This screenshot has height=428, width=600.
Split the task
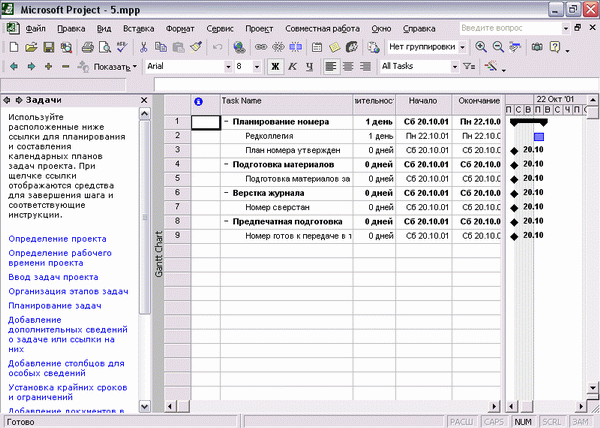295,47
